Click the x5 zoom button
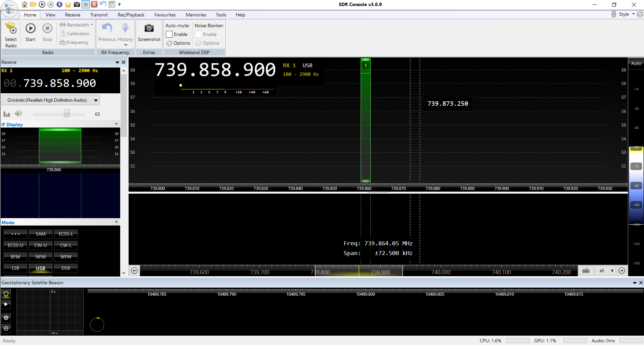 coord(602,271)
